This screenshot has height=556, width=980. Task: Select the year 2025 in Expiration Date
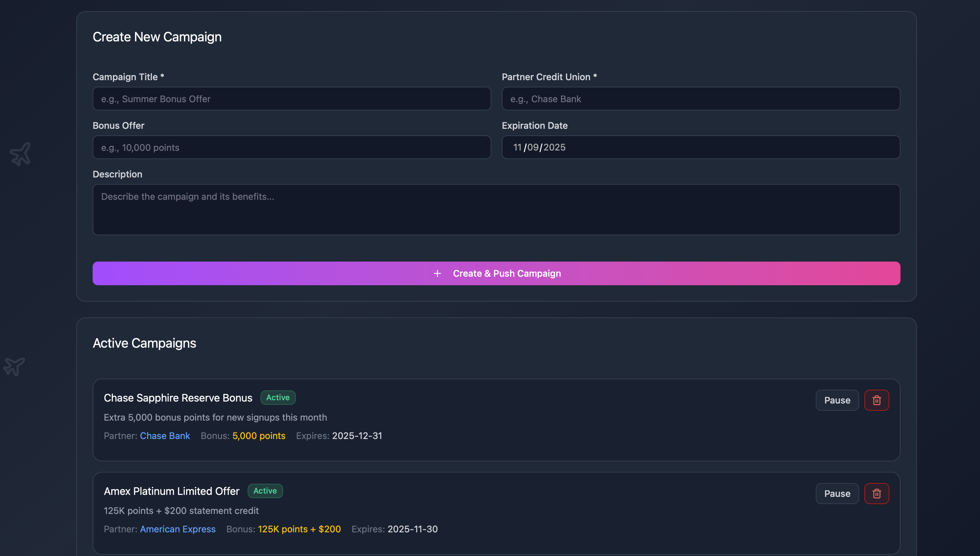554,148
